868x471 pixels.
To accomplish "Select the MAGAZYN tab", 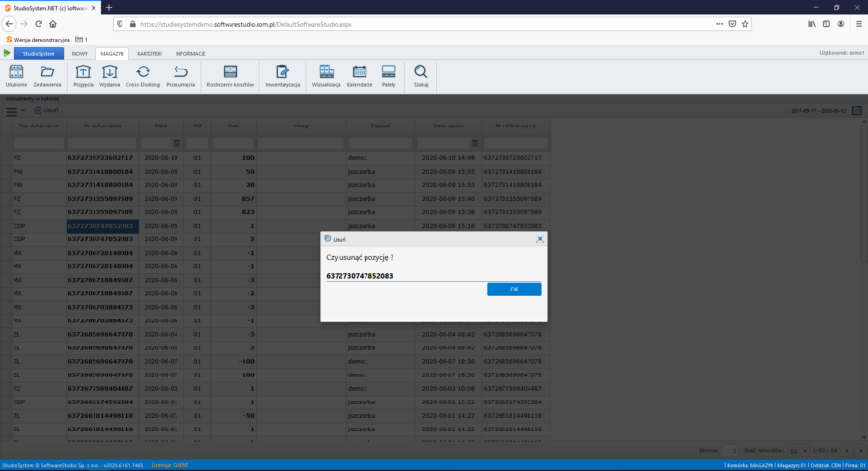I will coord(113,54).
